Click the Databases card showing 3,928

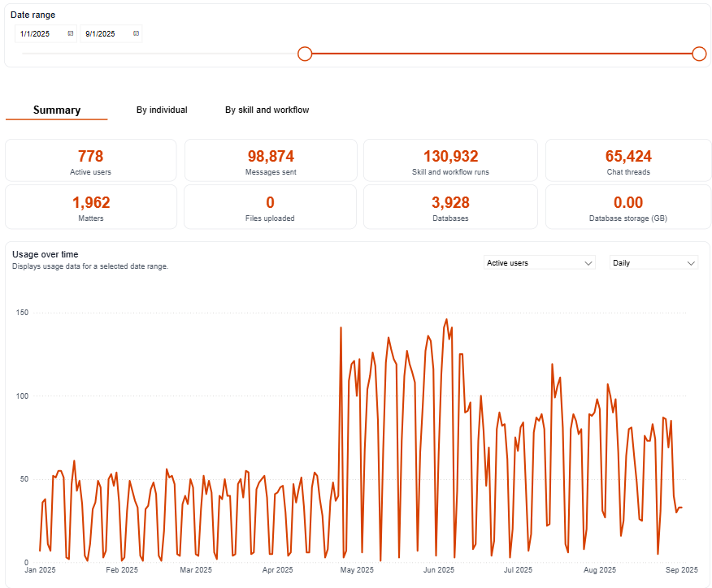click(x=450, y=206)
